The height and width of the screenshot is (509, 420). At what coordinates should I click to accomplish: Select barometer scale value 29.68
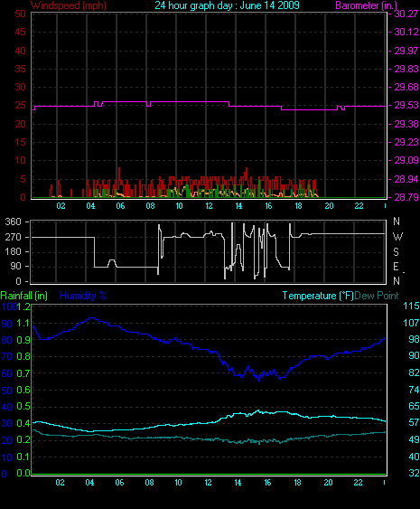[x=406, y=87]
